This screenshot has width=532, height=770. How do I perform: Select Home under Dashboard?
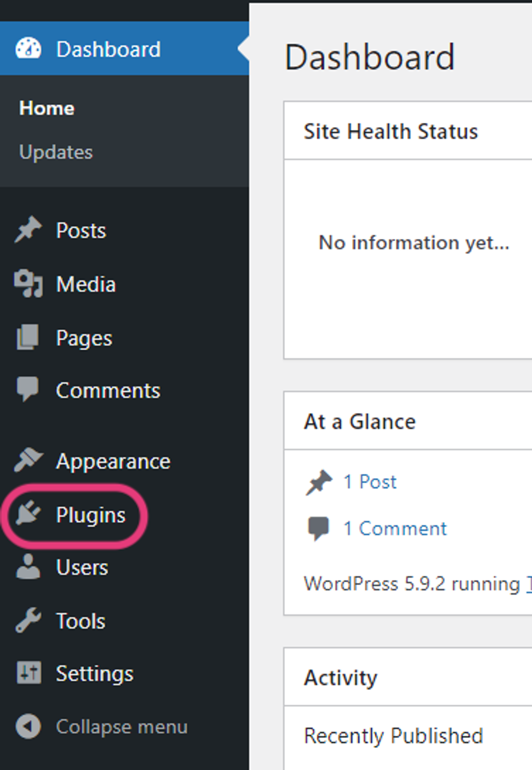pos(47,108)
